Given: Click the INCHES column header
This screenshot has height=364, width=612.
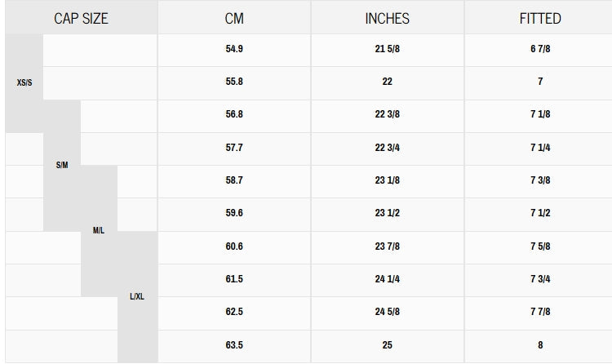Looking at the screenshot, I should point(387,18).
